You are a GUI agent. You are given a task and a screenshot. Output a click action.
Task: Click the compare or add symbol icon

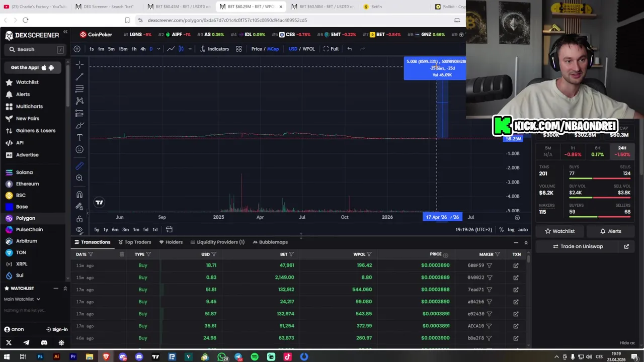click(77, 49)
